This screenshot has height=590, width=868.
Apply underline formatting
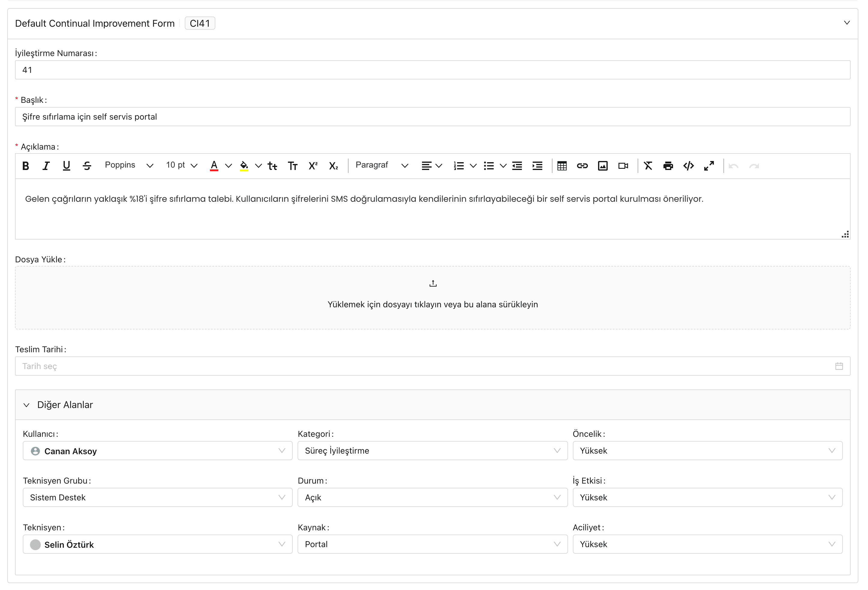click(x=67, y=166)
